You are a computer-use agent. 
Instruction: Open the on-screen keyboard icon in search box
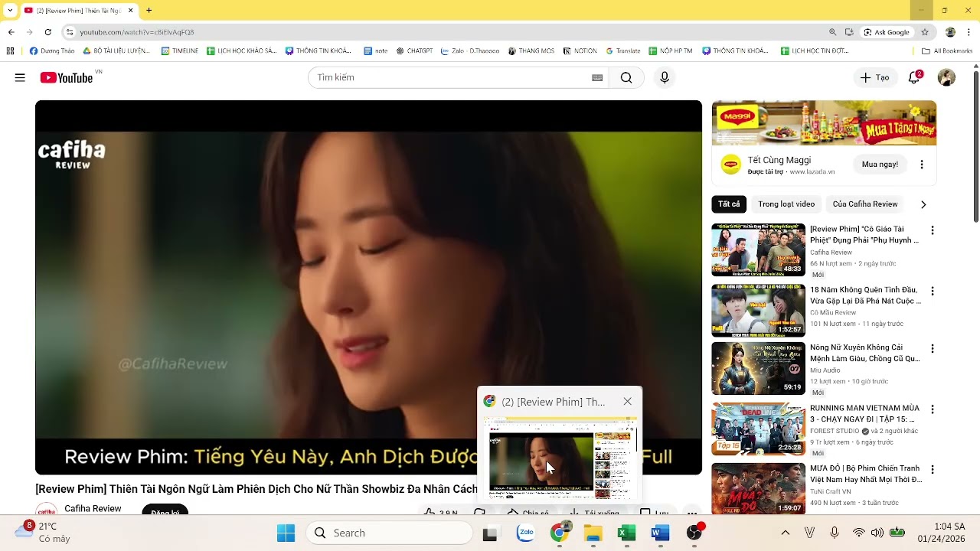[597, 77]
